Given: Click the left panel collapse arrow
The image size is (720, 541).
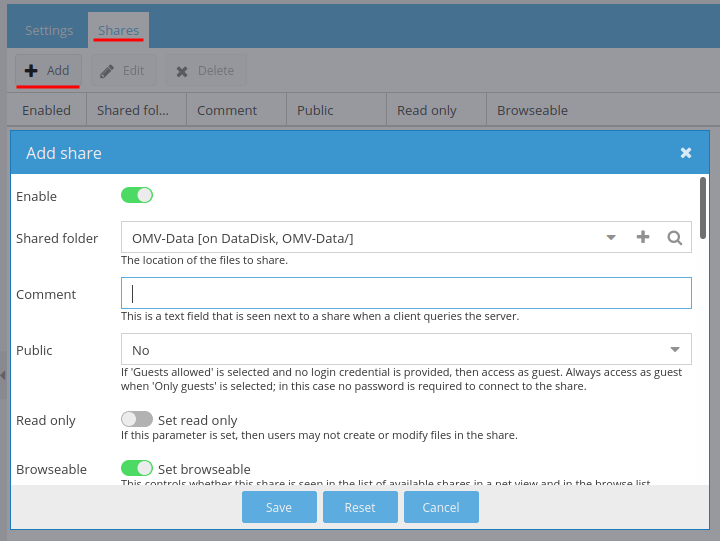Looking at the screenshot, I should tap(3, 375).
